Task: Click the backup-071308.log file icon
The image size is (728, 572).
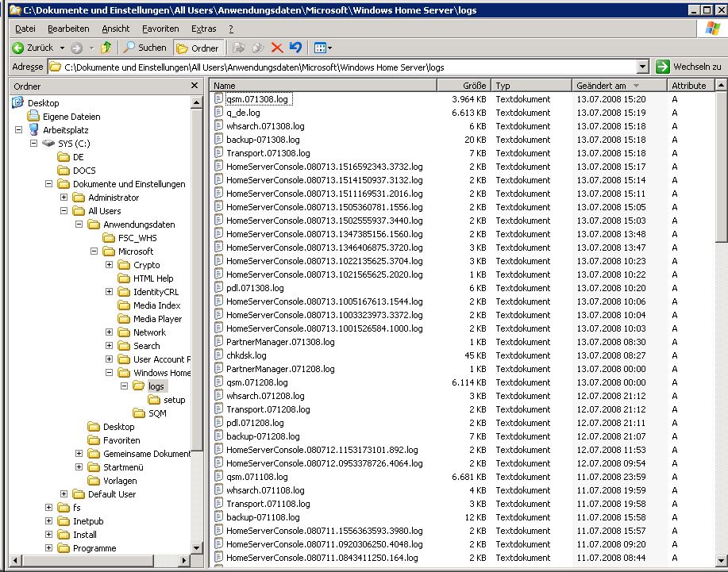Action: [218, 139]
